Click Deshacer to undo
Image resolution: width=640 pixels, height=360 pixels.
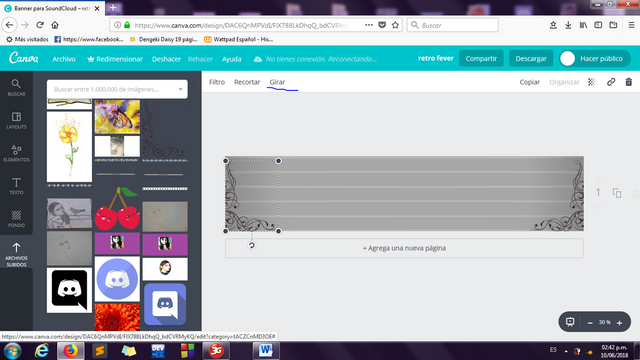[x=166, y=59]
